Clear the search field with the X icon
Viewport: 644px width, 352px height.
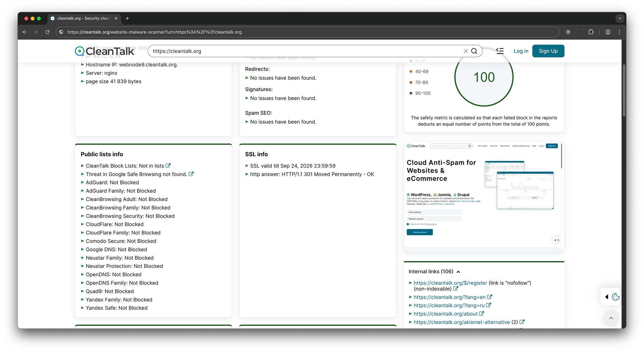[x=466, y=51]
